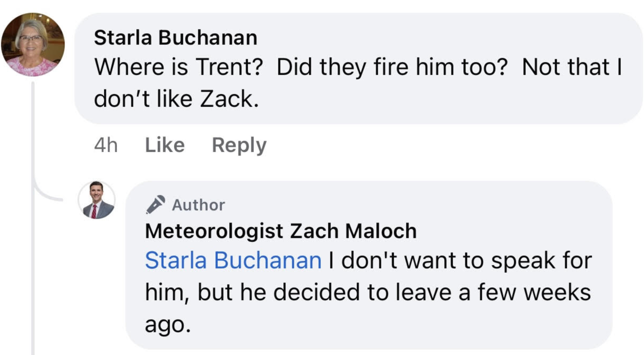This screenshot has width=644, height=355.
Task: Click the word "ago." ending reply
Action: click(168, 324)
